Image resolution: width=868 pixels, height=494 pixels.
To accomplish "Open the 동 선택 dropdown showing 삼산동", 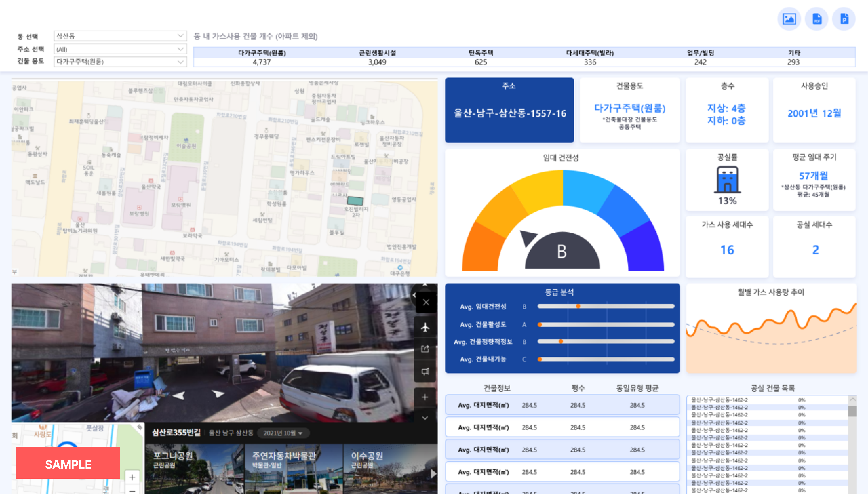I will [120, 36].
